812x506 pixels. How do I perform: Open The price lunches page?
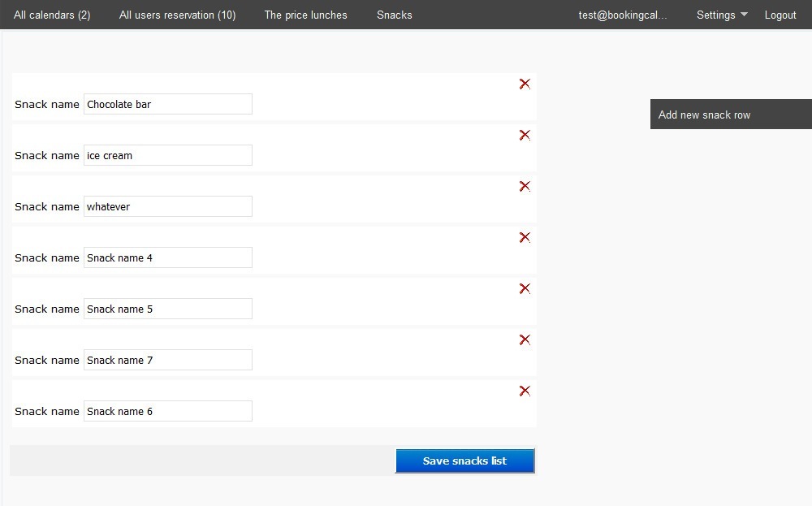click(305, 15)
